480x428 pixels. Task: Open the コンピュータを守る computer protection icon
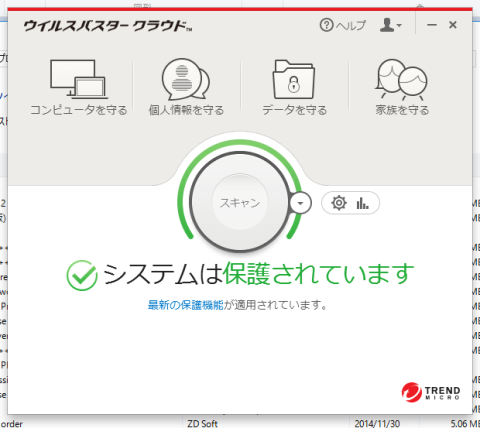[78, 79]
